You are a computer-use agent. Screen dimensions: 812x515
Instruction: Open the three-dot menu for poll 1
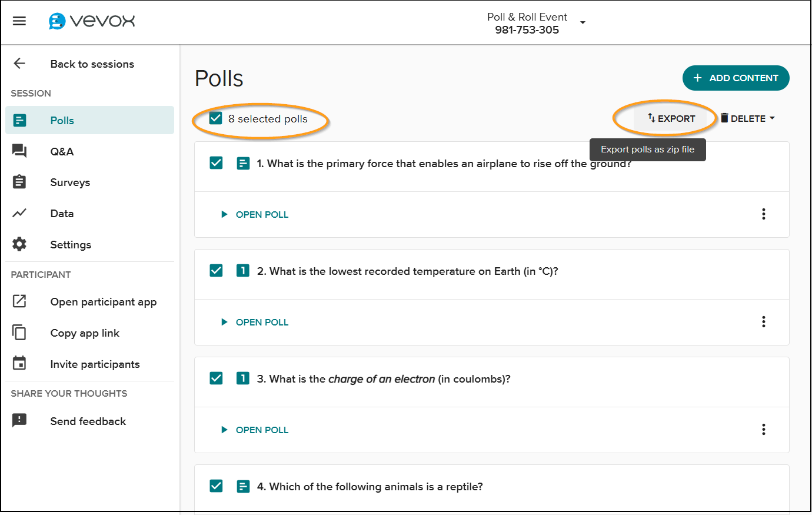click(764, 214)
